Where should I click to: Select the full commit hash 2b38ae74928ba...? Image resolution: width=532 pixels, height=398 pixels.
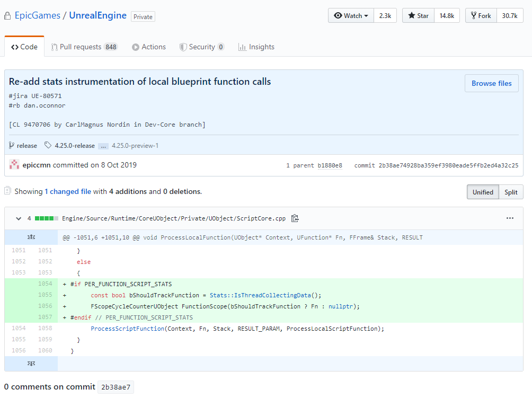[448, 165]
